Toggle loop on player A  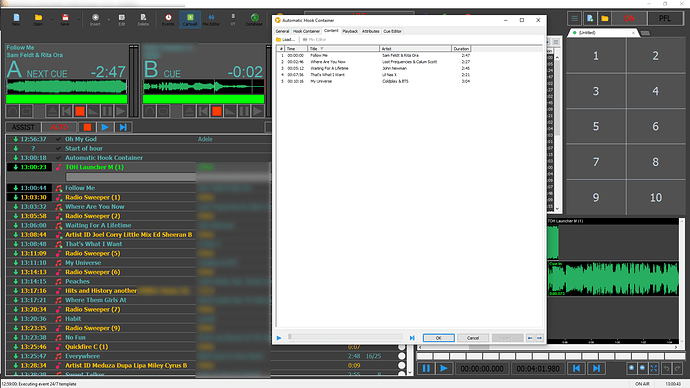point(26,111)
